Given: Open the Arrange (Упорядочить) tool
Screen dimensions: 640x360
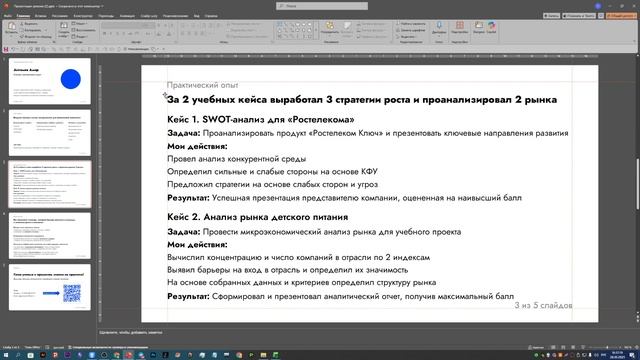Looking at the screenshot, I should click(329, 27).
